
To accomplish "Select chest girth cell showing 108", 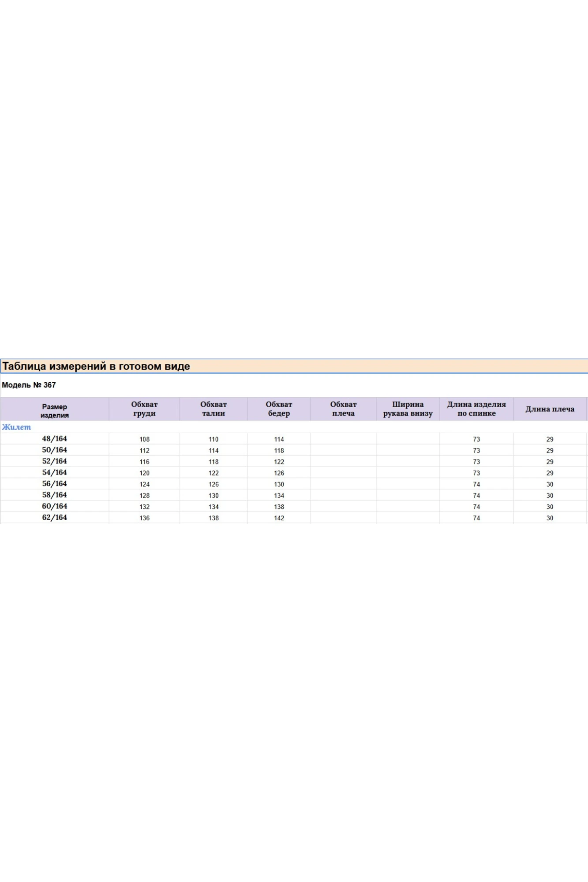I will click(145, 439).
